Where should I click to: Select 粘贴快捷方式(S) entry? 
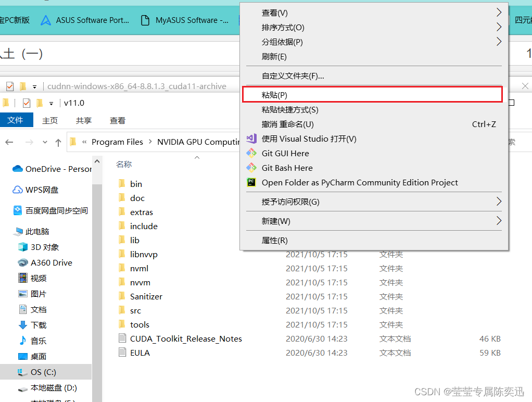[x=374, y=110]
